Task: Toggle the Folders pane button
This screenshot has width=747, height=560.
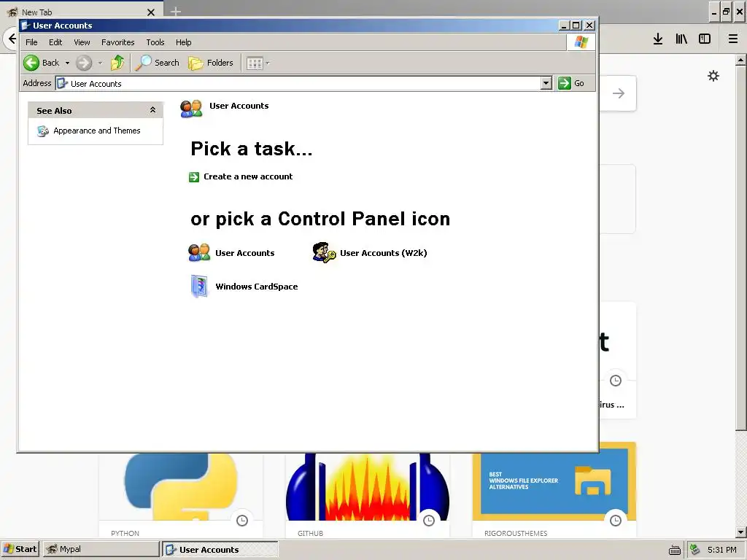Action: [x=211, y=63]
